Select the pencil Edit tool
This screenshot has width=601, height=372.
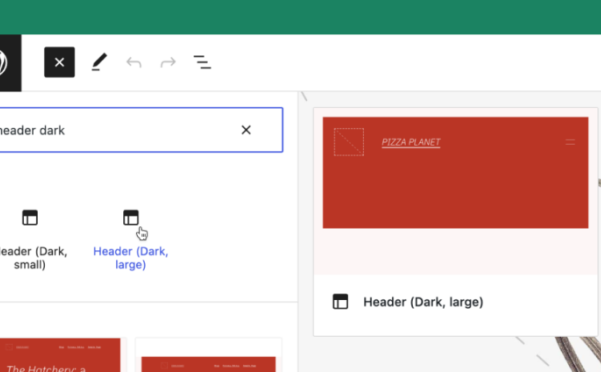point(99,62)
